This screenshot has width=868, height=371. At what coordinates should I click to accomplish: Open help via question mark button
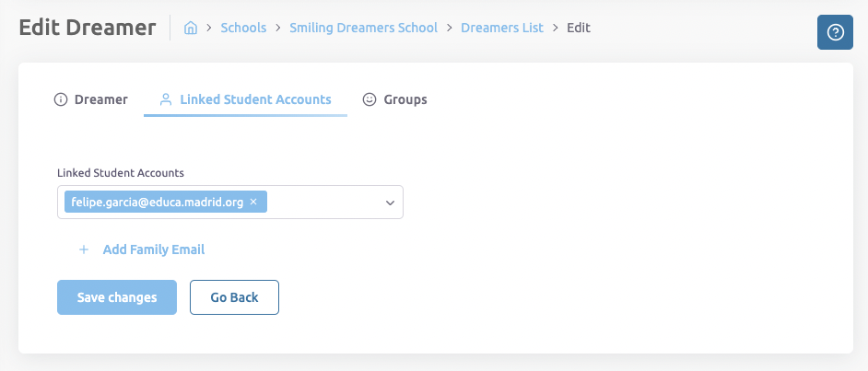pos(835,33)
